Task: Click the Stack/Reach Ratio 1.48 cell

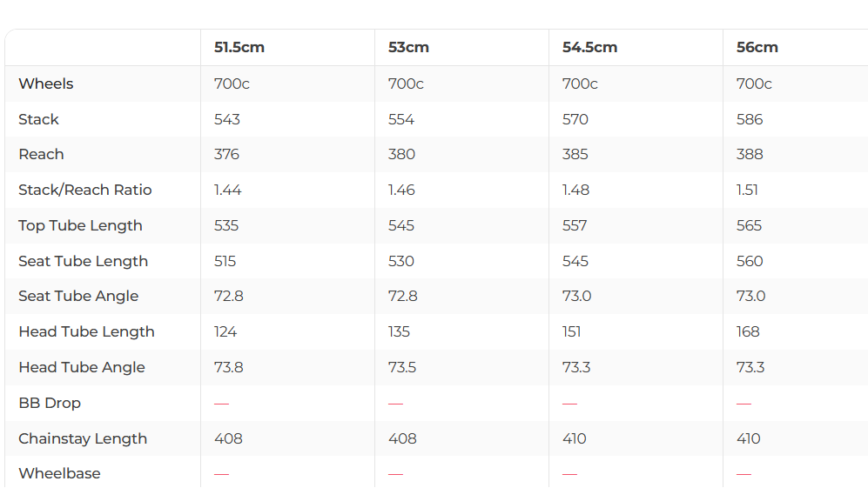Action: 575,191
